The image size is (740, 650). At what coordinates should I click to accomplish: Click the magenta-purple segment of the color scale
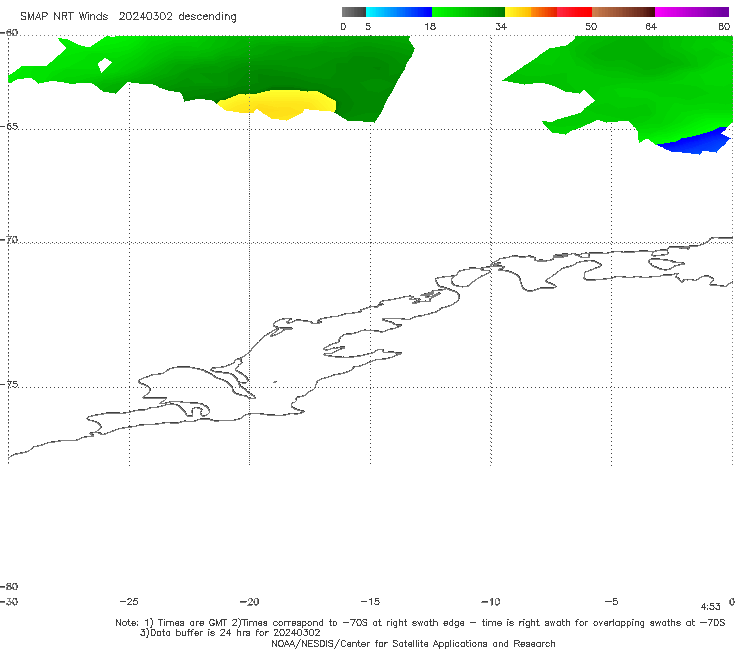(x=692, y=12)
